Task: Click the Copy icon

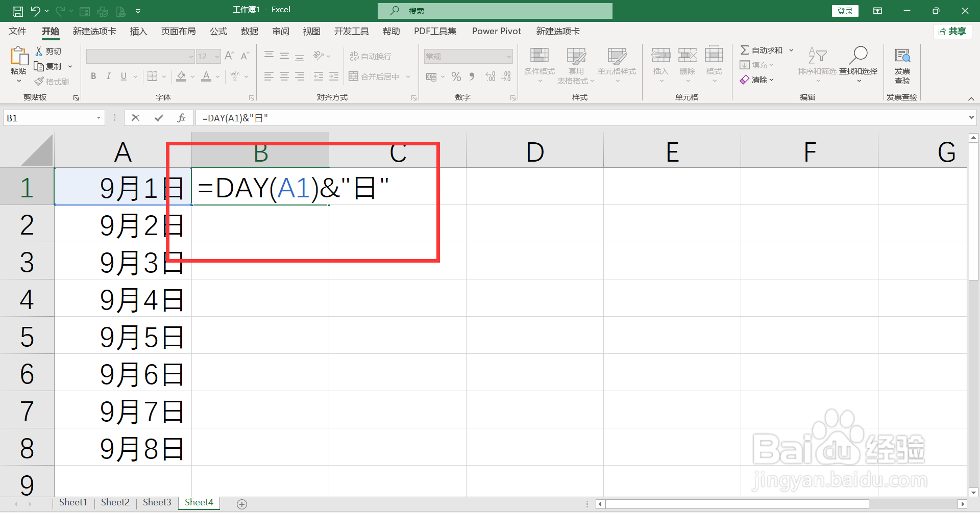Action: tap(39, 66)
